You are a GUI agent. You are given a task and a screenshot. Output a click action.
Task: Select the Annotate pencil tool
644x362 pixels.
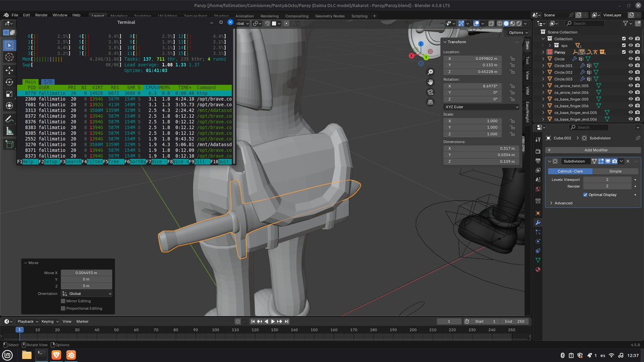point(9,119)
